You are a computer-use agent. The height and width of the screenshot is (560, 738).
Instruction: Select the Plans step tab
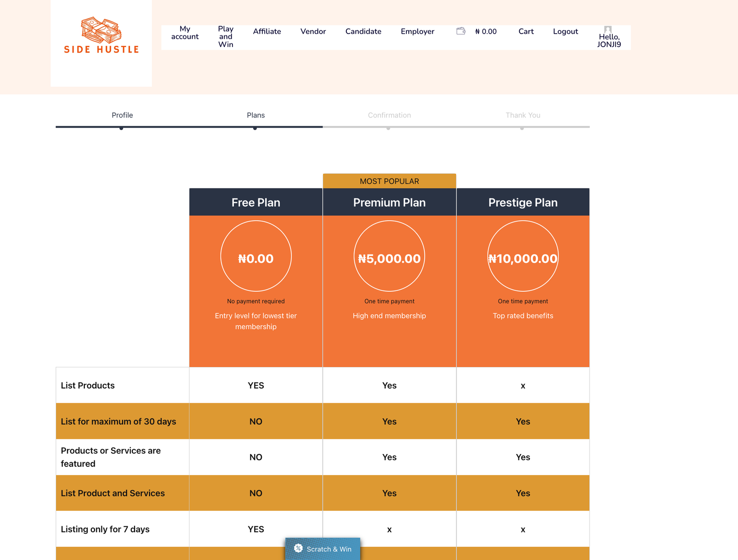pyautogui.click(x=256, y=115)
